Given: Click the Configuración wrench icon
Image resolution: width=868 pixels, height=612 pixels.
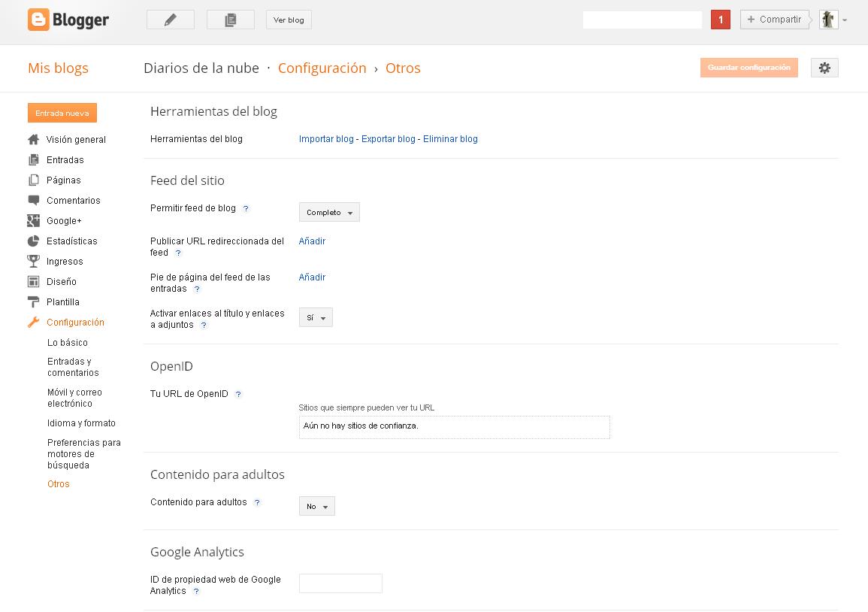Looking at the screenshot, I should tap(33, 322).
